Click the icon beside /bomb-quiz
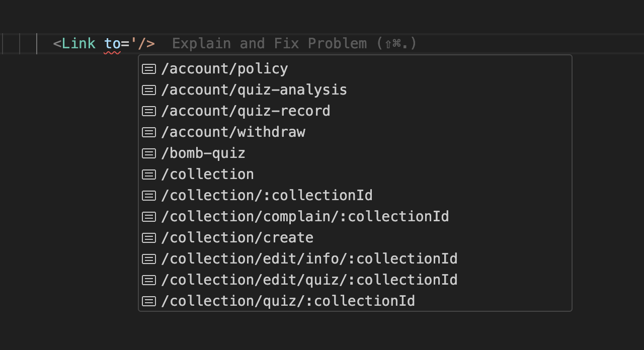 pyautogui.click(x=149, y=153)
